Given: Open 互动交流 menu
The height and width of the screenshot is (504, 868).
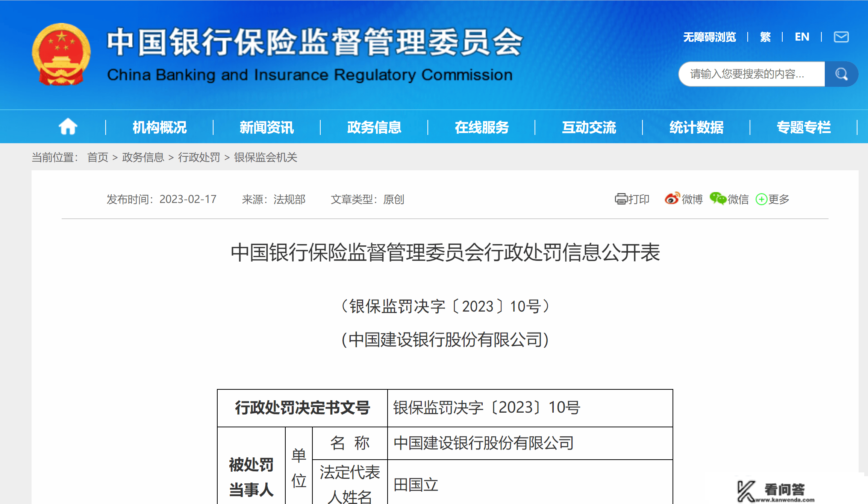Looking at the screenshot, I should point(589,127).
